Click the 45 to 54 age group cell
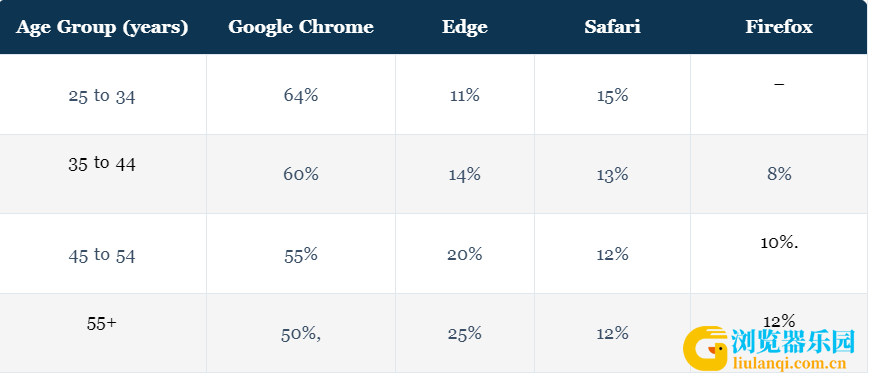869x373 pixels. (102, 255)
